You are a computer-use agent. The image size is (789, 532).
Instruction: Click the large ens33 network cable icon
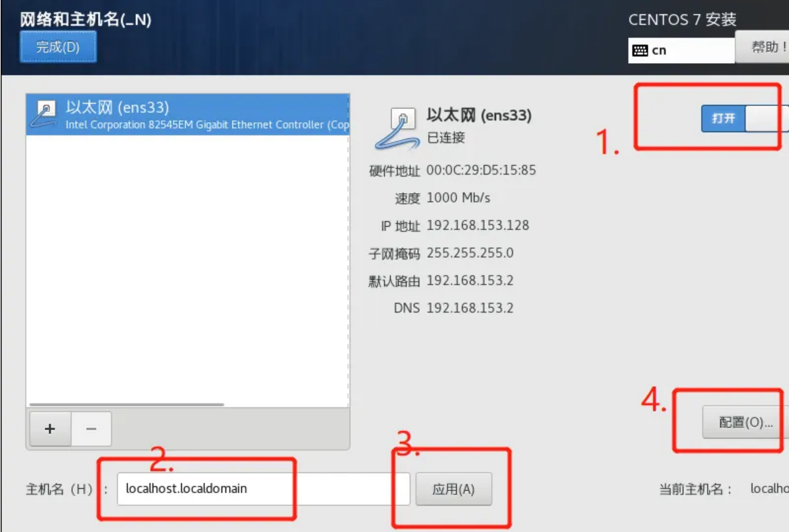tap(397, 129)
